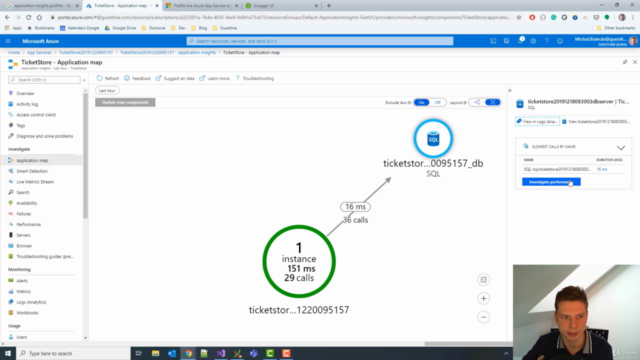Zoom out of the application map
This screenshot has height=360, width=640.
click(484, 317)
